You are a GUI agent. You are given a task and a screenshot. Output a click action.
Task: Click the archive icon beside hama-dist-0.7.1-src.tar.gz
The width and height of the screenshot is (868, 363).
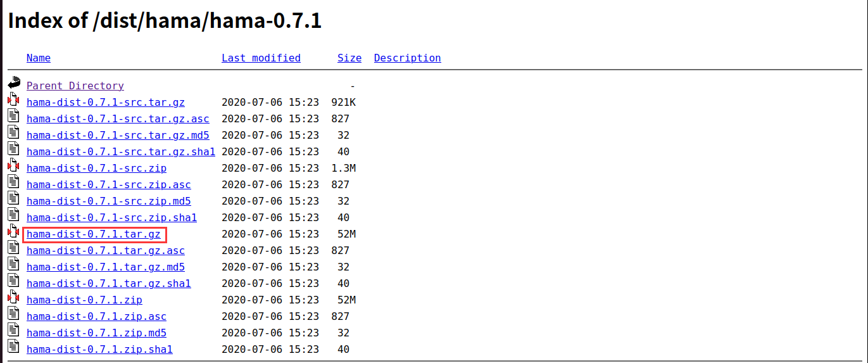click(x=14, y=99)
